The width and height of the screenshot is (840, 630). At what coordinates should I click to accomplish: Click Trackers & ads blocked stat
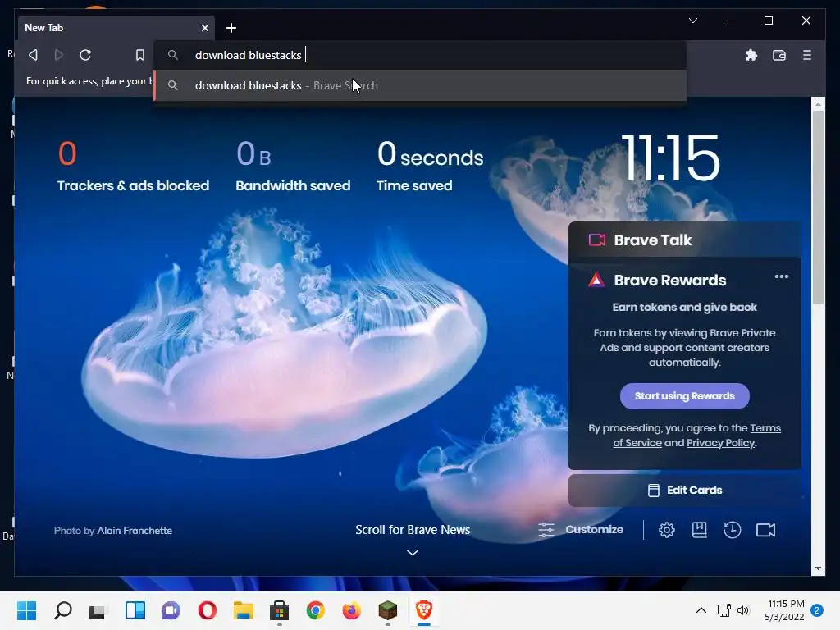click(133, 167)
